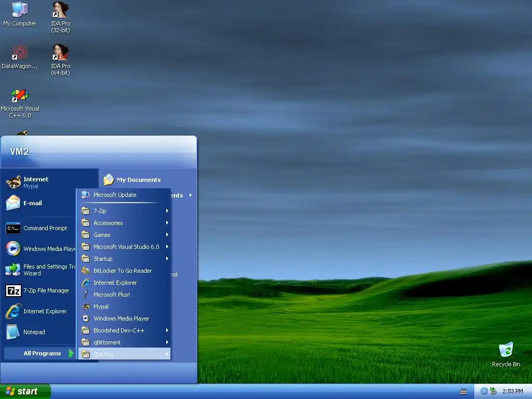Launch IDA Pro (32-bit) desktop shortcut
This screenshot has width=532, height=399.
tap(60, 17)
